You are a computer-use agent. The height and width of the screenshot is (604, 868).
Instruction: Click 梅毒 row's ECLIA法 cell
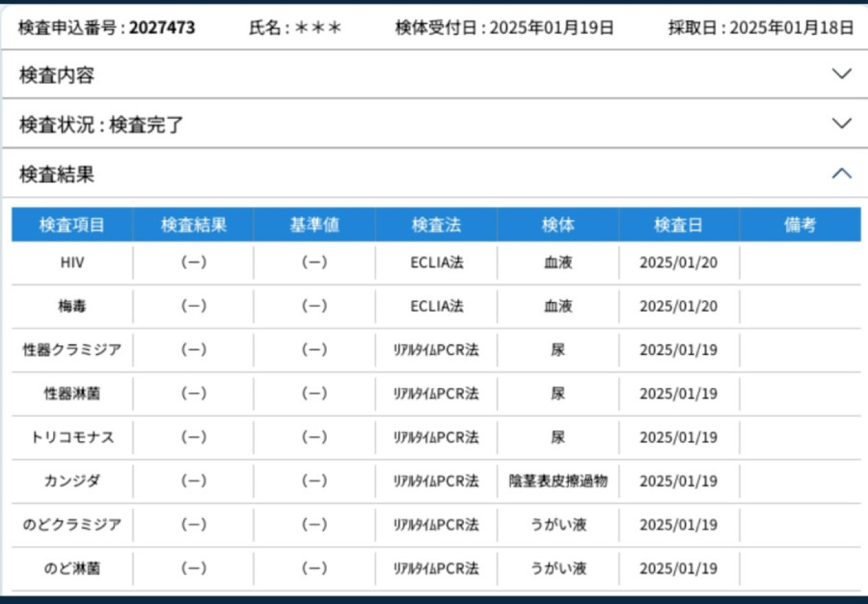point(436,306)
